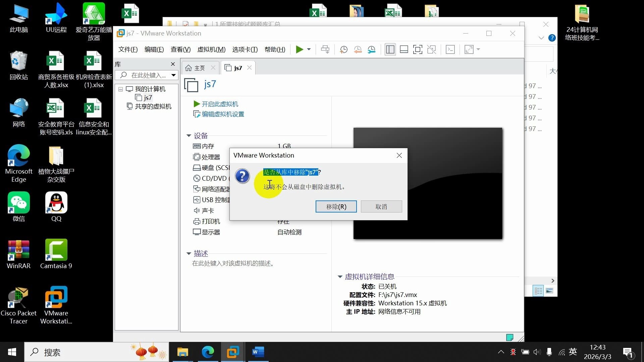This screenshot has width=644, height=362.
Task: Click the 移除(R) button in the dialog
Action: point(336,206)
